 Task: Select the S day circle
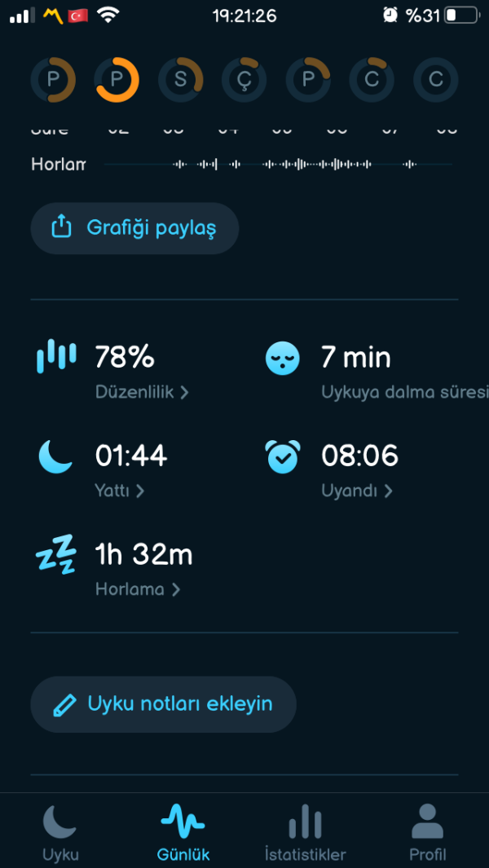180,80
